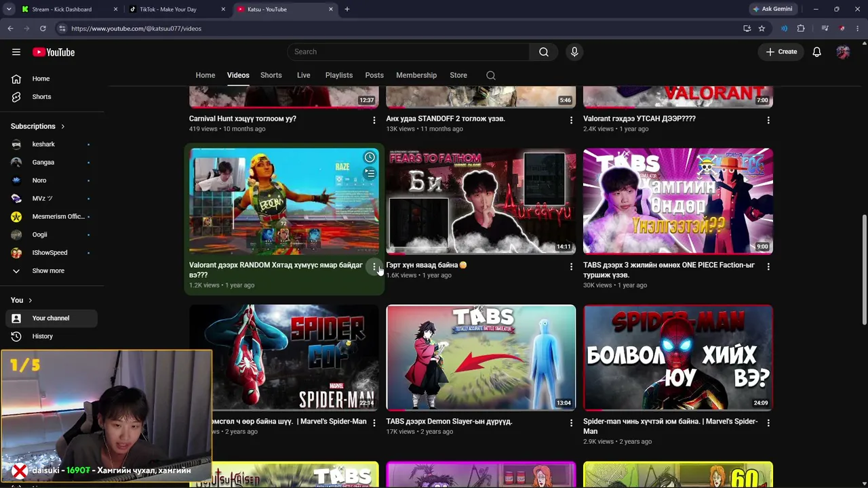Add Valorant RANDOM video to queue
The image size is (868, 488).
pyautogui.click(x=370, y=174)
